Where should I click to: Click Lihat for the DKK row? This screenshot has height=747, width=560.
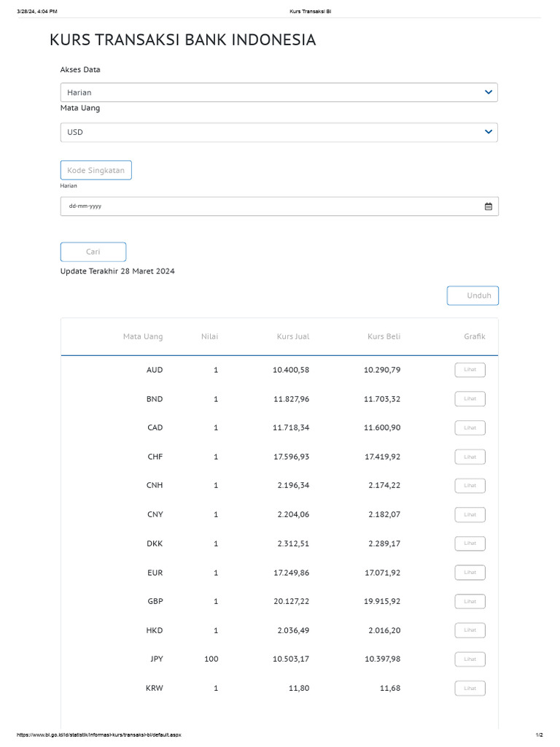[470, 543]
